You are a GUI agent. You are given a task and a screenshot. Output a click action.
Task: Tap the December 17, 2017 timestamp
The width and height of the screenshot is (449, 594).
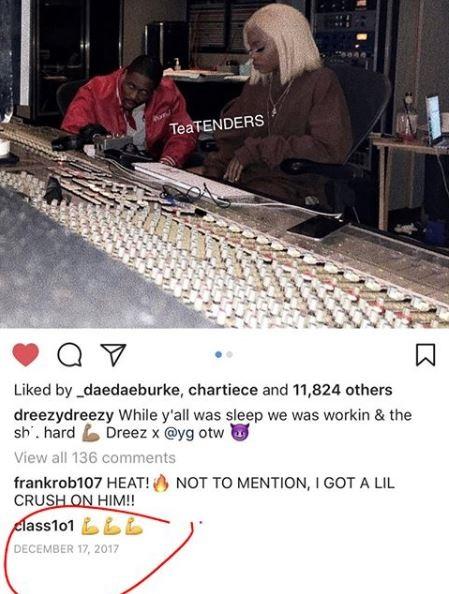pos(66,549)
